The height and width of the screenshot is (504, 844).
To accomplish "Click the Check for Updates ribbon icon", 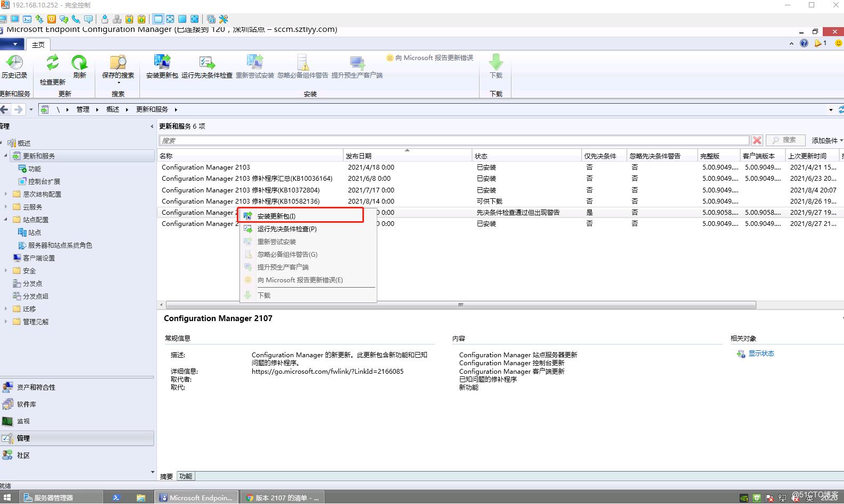I will coord(52,70).
